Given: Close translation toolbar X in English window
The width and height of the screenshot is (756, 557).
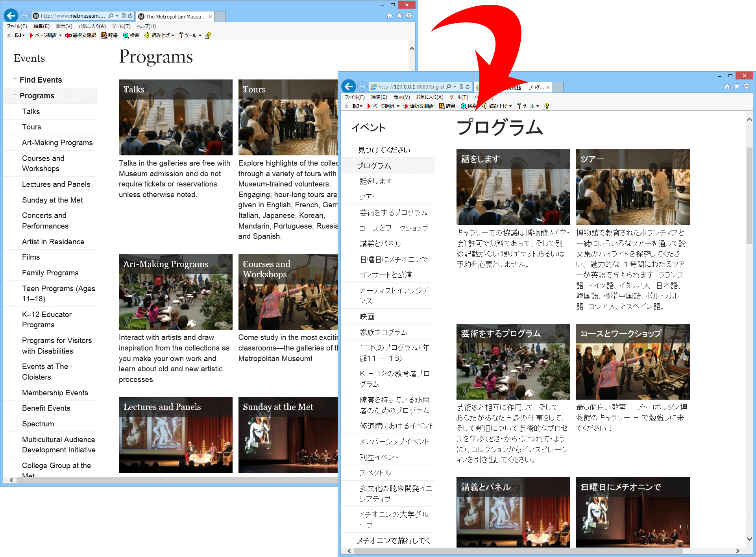Looking at the screenshot, I should tap(9, 35).
